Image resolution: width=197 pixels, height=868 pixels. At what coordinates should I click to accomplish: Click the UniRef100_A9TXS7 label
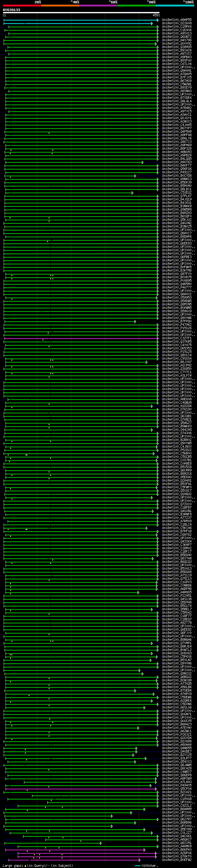pyautogui.click(x=176, y=54)
